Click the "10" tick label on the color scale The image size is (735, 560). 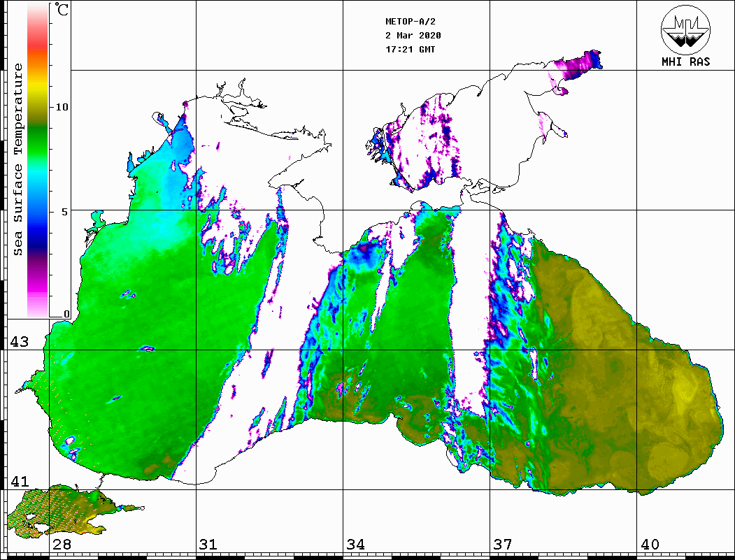[x=62, y=107]
